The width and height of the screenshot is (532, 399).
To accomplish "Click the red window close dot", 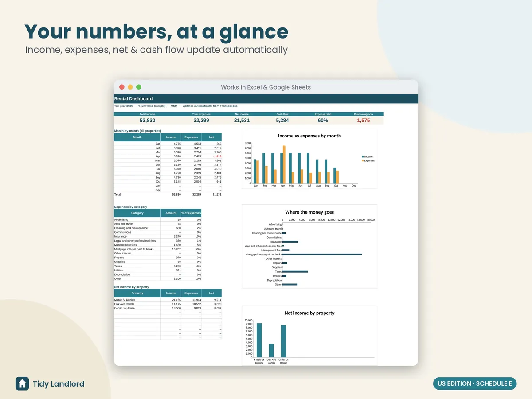I will 122,87.
